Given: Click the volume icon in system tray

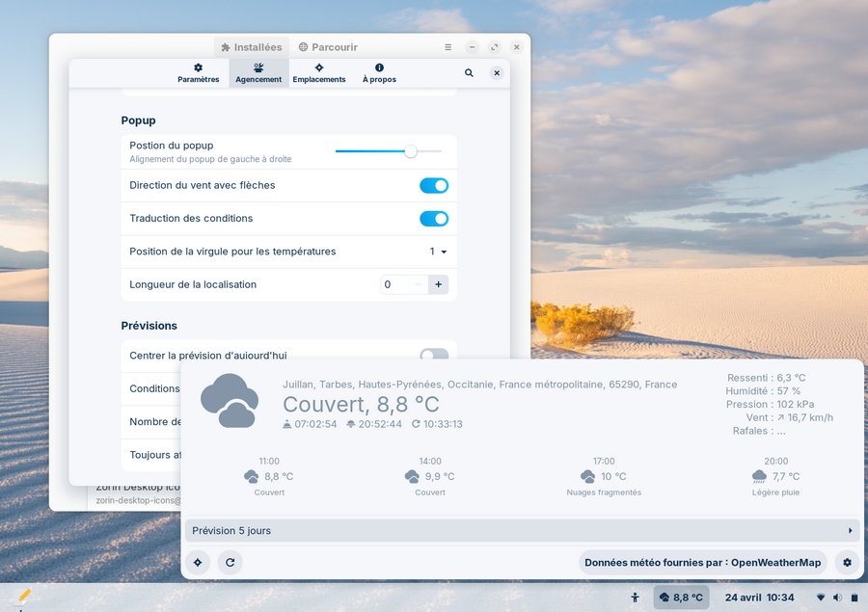Looking at the screenshot, I should (x=837, y=598).
